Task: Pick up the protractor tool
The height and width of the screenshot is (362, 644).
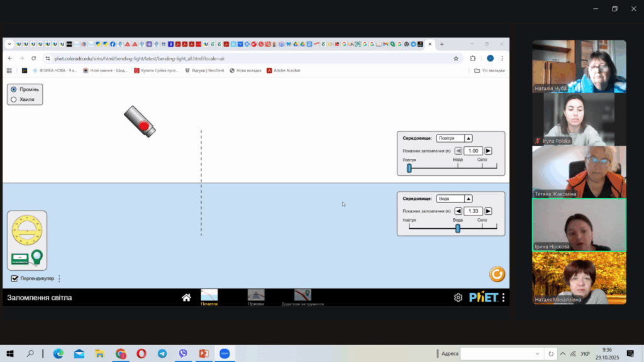Action: (27, 230)
